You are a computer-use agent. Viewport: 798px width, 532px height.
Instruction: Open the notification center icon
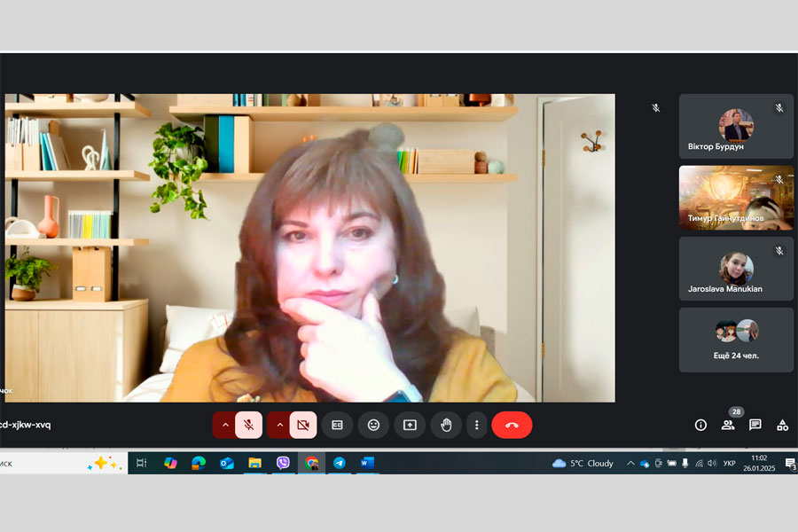(791, 463)
